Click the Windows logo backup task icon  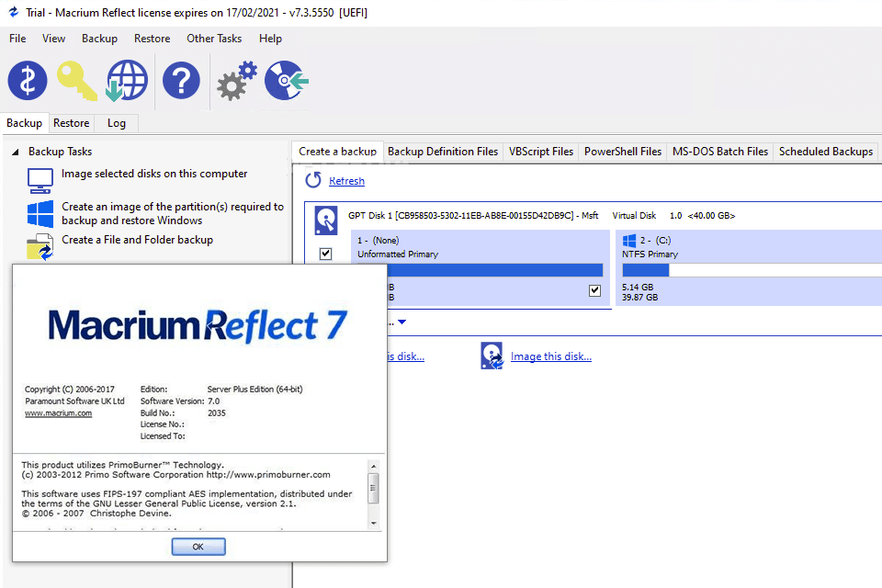tap(40, 213)
